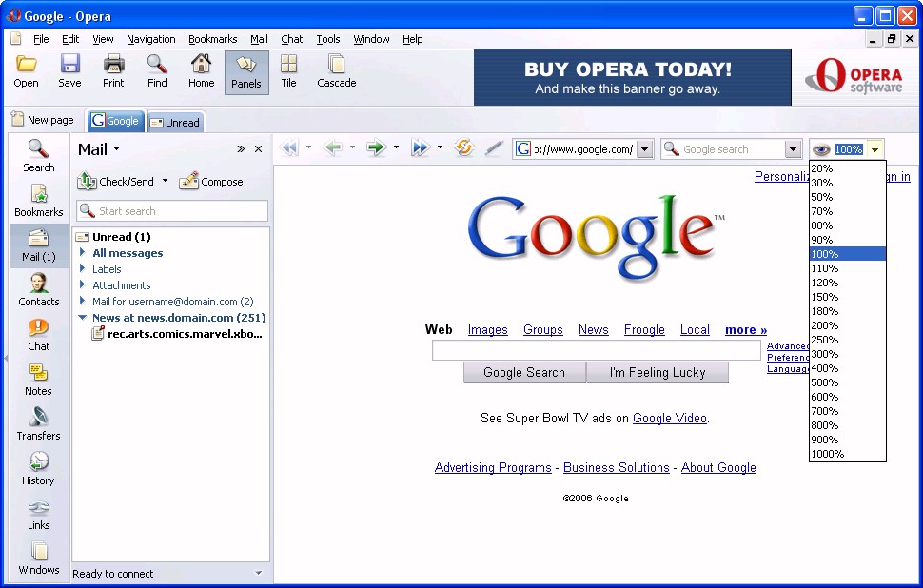
Task: Select rec.arts.comics.marvel.xbo... newsgroup
Action: (177, 334)
